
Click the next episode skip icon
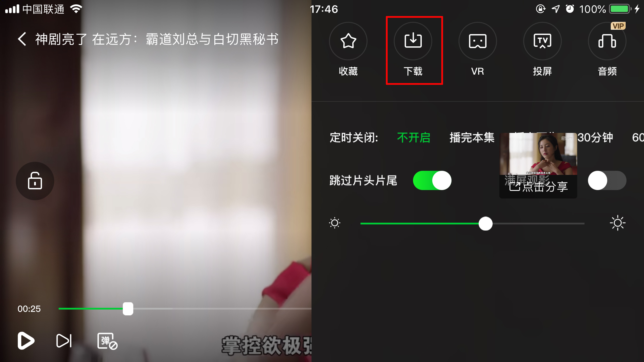[x=63, y=340]
